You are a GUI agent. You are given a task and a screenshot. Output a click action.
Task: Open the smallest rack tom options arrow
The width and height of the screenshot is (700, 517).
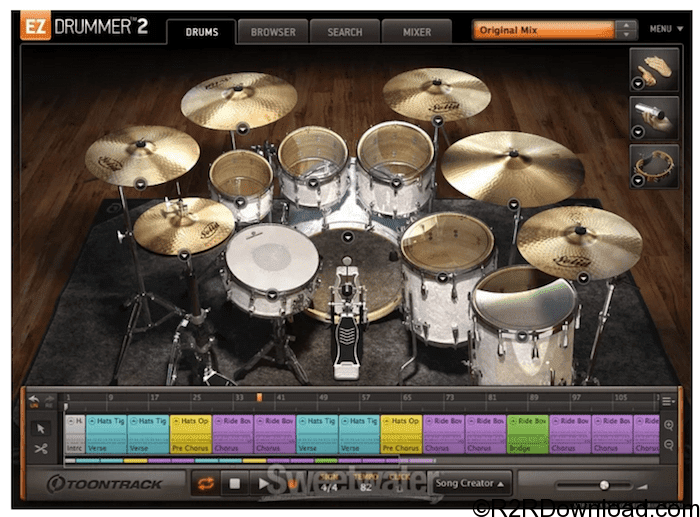click(x=241, y=202)
